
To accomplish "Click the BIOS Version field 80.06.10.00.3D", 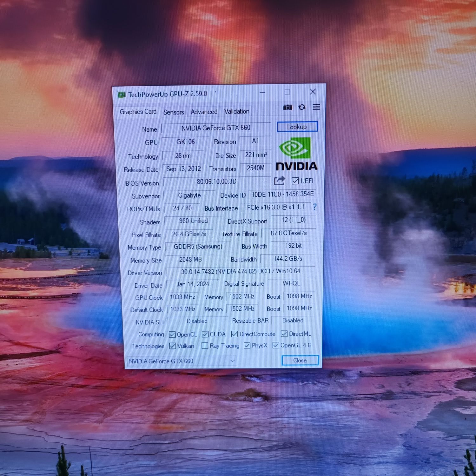I will 216,182.
